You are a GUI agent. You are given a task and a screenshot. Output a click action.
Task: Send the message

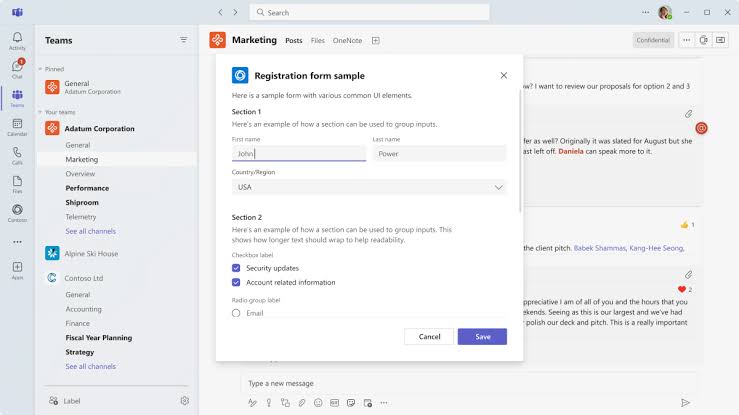point(685,402)
